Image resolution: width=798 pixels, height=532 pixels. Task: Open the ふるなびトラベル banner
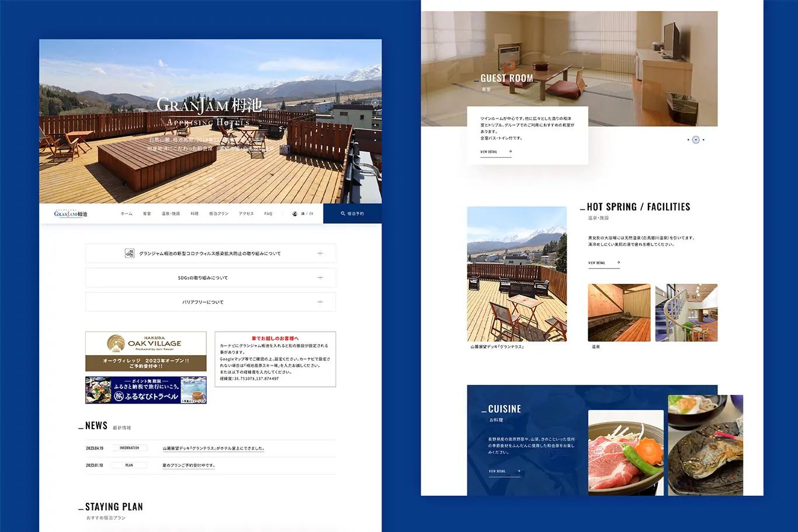[146, 390]
